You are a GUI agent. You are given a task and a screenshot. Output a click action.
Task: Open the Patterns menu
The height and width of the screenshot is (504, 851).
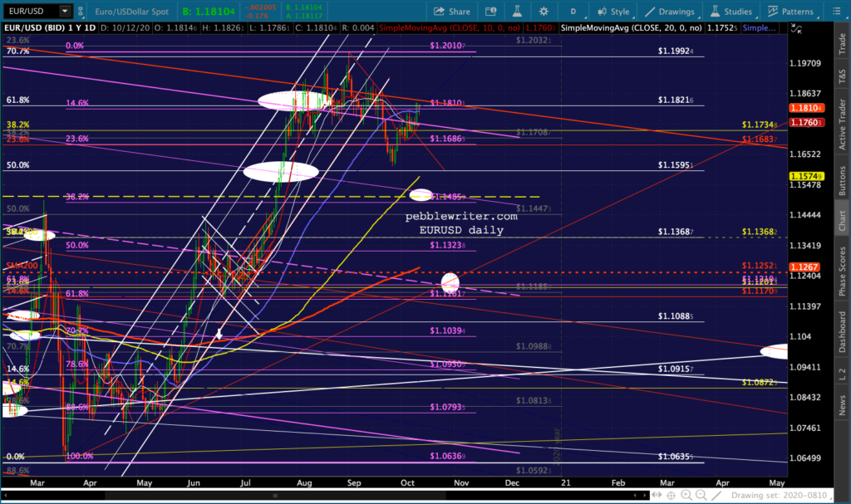pos(791,12)
